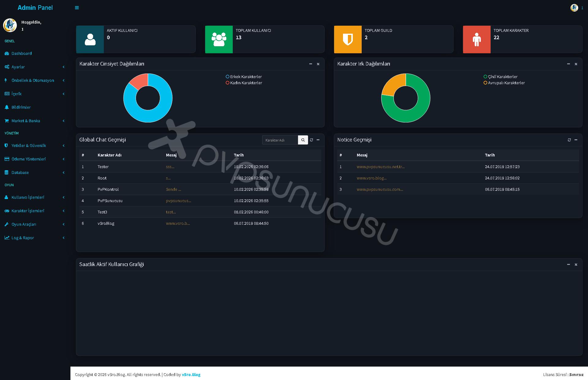Expand the Ayarlar submenu chevron
The width and height of the screenshot is (588, 380).
[x=64, y=67]
